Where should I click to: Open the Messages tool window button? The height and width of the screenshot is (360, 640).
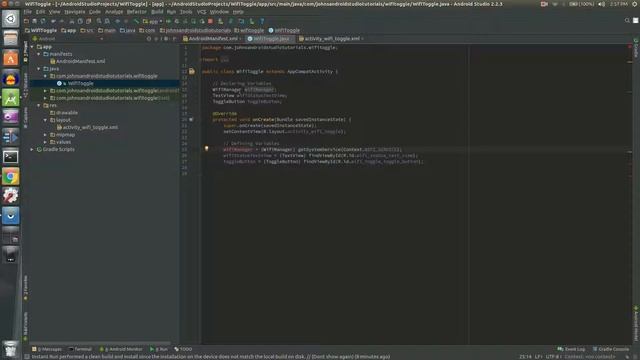click(47, 349)
